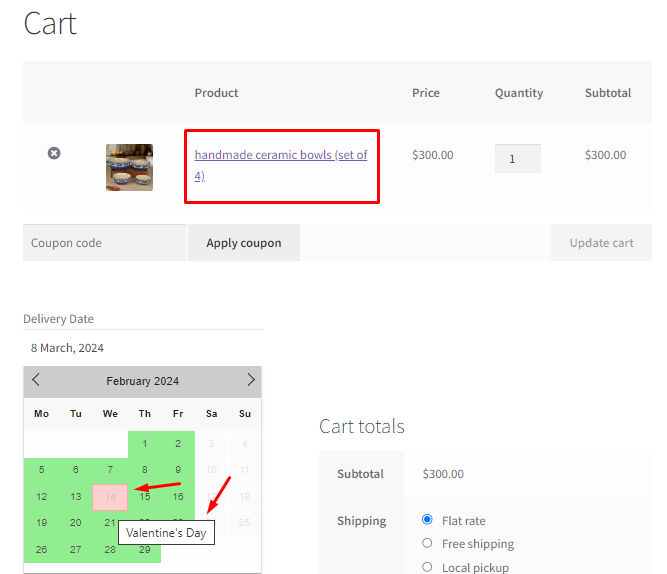Go to next month in calendar
This screenshot has height=574, width=667.
pos(251,380)
